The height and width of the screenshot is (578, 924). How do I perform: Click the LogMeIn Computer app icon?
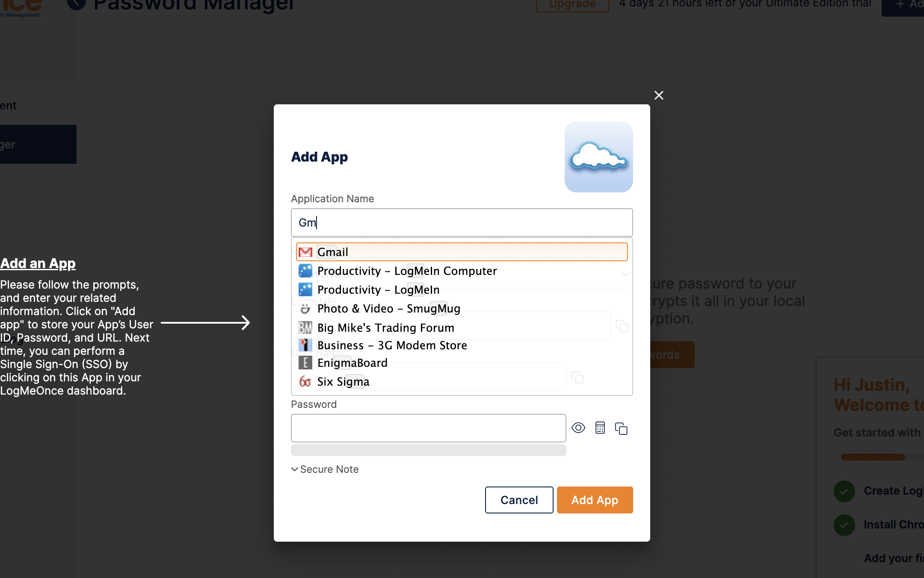305,271
